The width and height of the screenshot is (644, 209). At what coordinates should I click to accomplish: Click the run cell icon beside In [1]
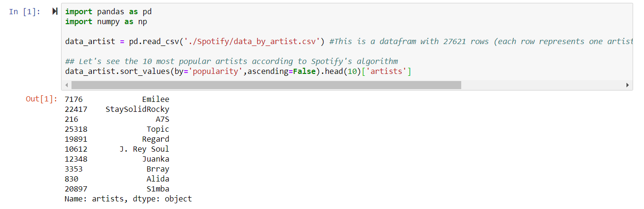point(55,11)
